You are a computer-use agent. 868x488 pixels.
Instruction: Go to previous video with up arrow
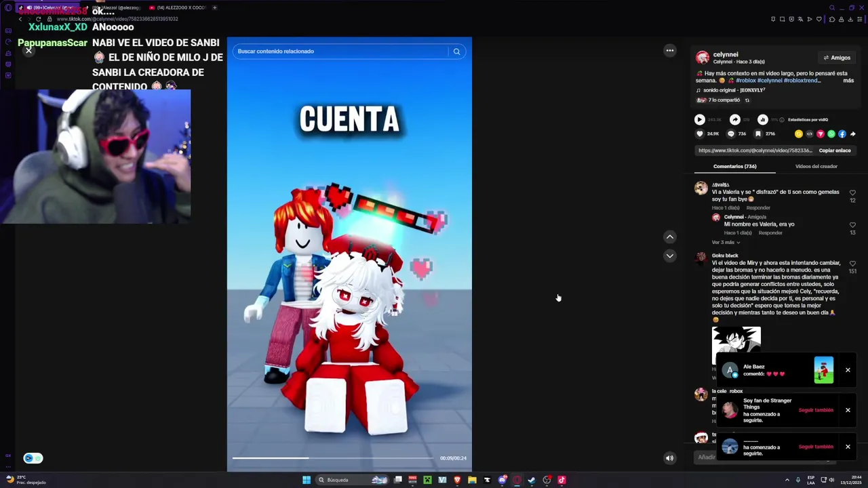tap(670, 237)
